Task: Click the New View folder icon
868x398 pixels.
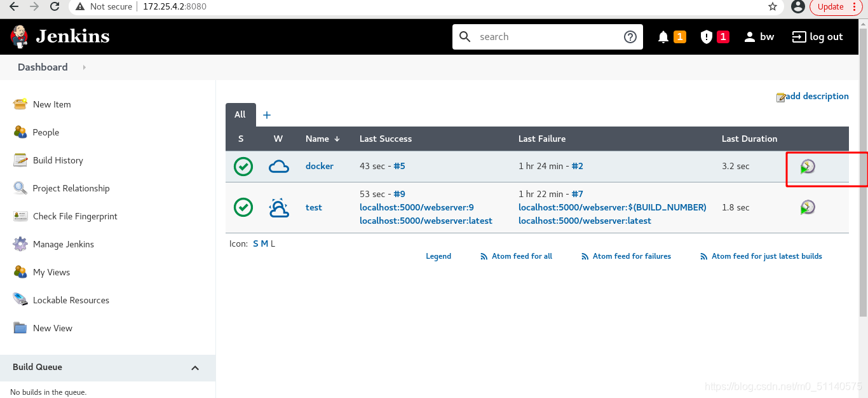Action: point(20,328)
